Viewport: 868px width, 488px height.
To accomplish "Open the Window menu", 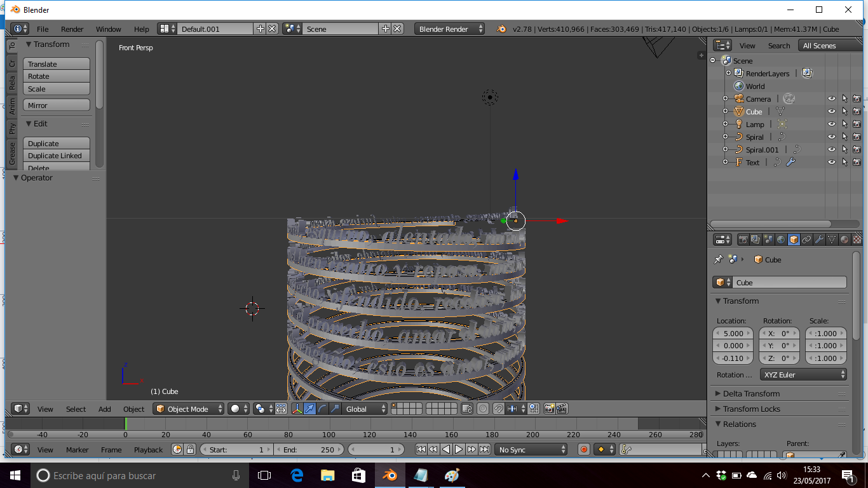I will pyautogui.click(x=109, y=29).
